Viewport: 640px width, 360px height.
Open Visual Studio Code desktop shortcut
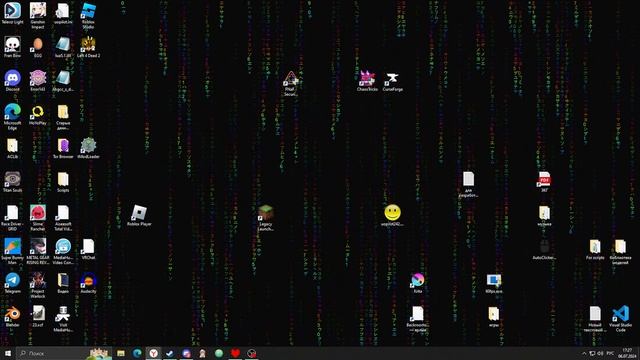click(x=620, y=318)
